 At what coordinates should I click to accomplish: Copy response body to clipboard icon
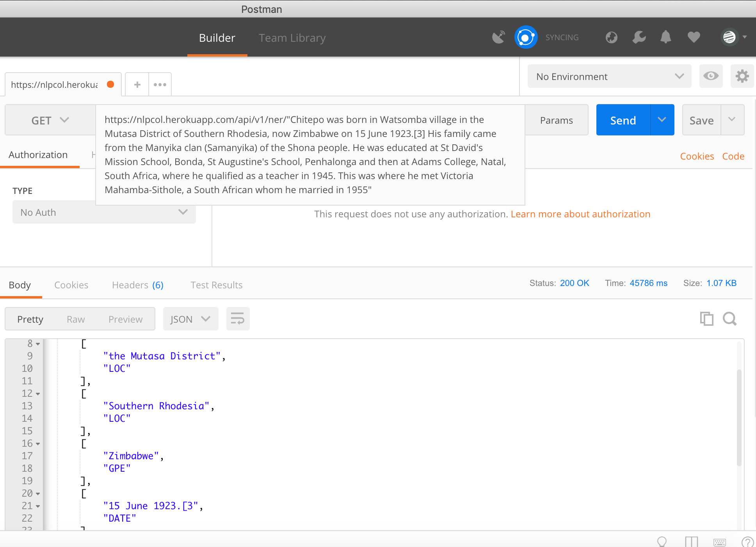click(x=706, y=319)
